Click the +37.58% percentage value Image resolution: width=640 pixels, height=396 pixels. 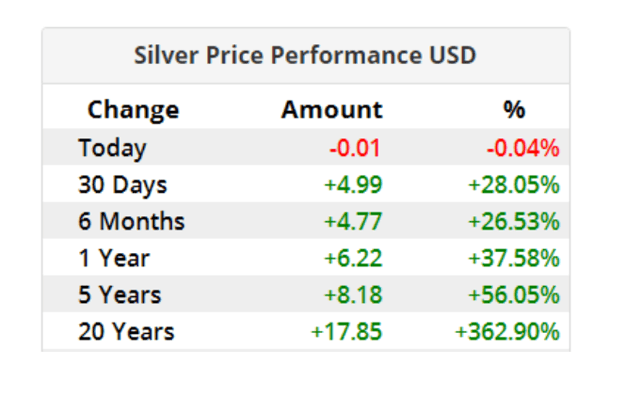pos(514,258)
